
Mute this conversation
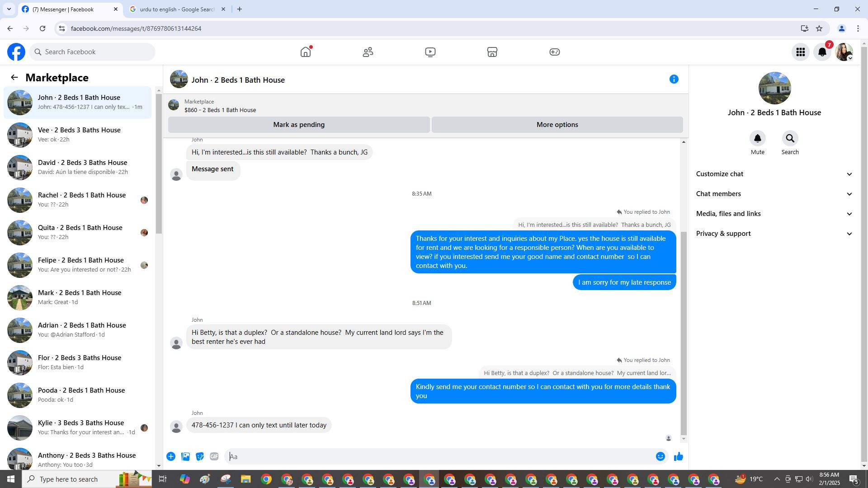[x=757, y=139]
